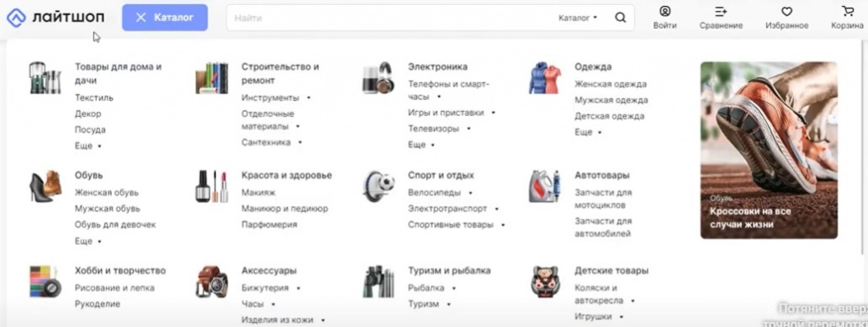Go to Коляски и автокресла
The height and width of the screenshot is (327, 868).
point(598,294)
